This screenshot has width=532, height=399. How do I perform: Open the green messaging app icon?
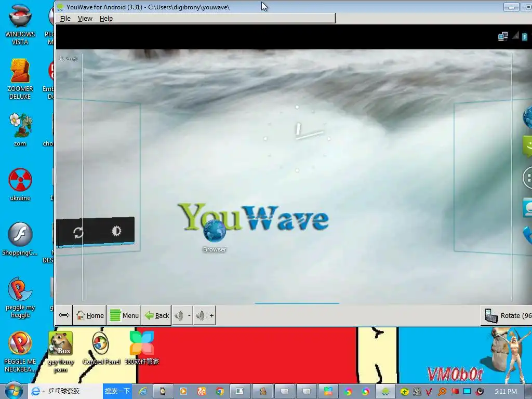click(x=528, y=146)
